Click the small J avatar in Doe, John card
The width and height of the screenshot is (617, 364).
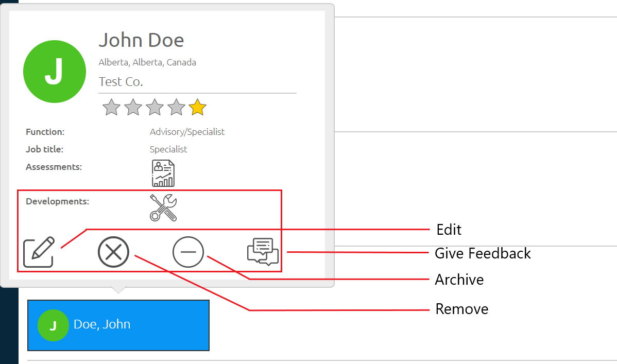(x=53, y=325)
